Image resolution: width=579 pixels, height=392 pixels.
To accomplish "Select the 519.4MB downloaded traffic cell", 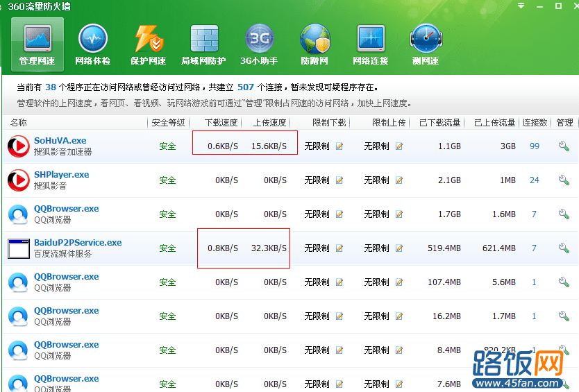I will [x=444, y=248].
